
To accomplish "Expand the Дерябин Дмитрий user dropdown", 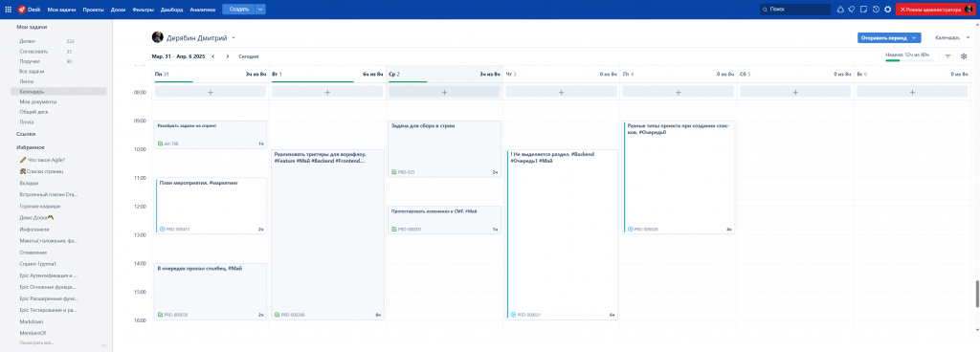I will click(234, 38).
